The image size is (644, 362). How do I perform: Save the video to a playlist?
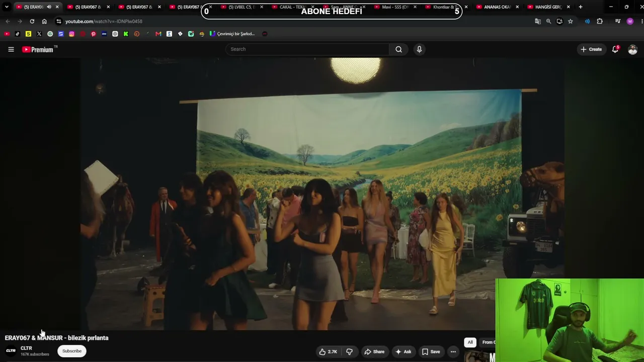(431, 352)
